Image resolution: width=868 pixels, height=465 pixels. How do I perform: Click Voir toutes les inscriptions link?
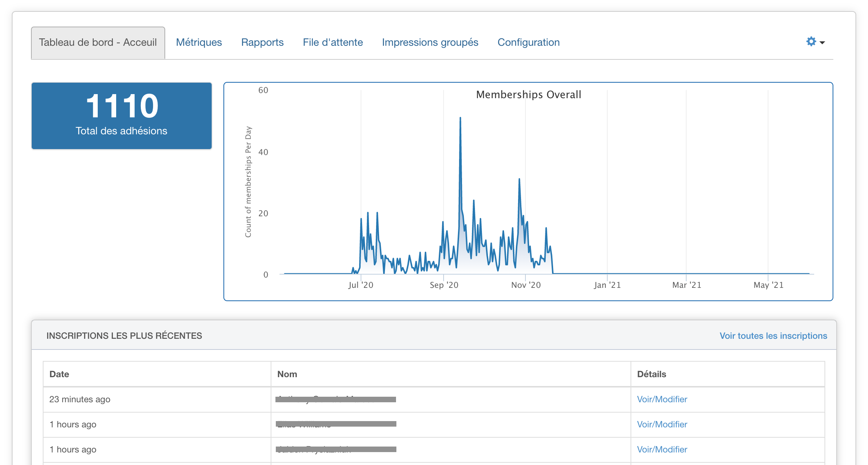click(773, 336)
